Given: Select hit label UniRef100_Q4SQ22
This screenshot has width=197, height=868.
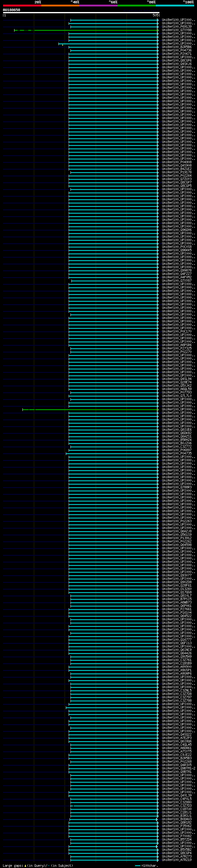Looking at the screenshot, I should tap(177, 734).
